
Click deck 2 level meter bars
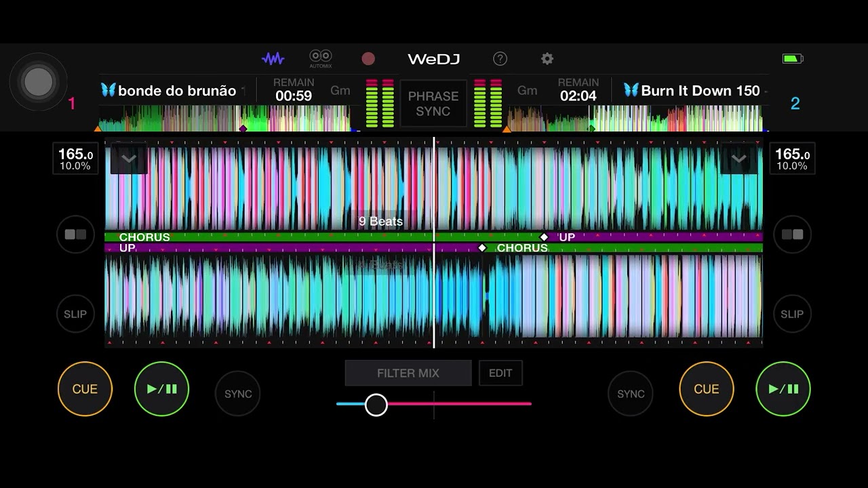click(x=488, y=103)
